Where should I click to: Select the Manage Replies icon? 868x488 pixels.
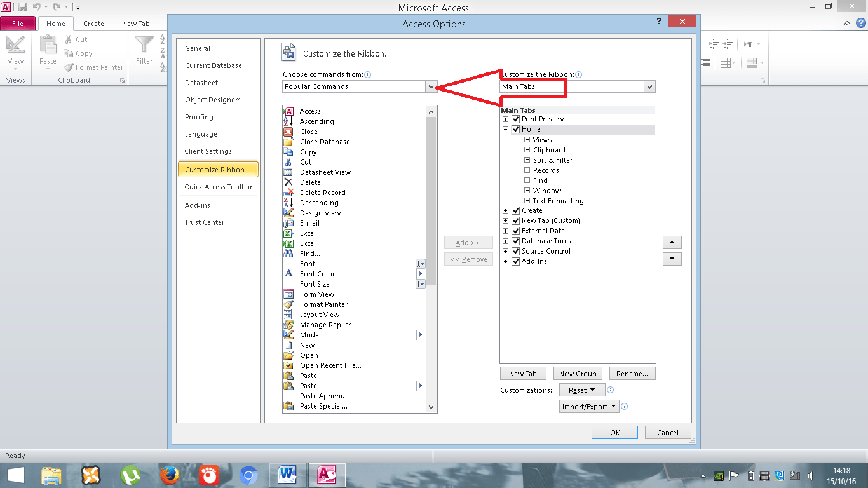(288, 325)
